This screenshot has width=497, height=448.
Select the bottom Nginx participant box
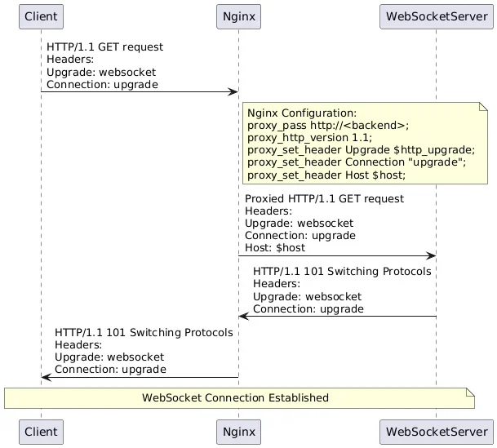(238, 432)
